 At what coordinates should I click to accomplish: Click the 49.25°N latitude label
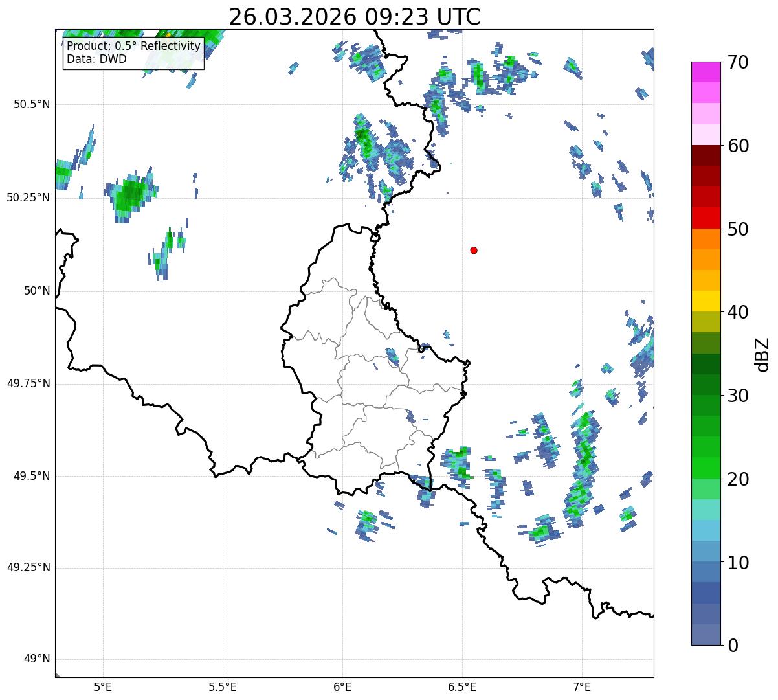pos(28,568)
